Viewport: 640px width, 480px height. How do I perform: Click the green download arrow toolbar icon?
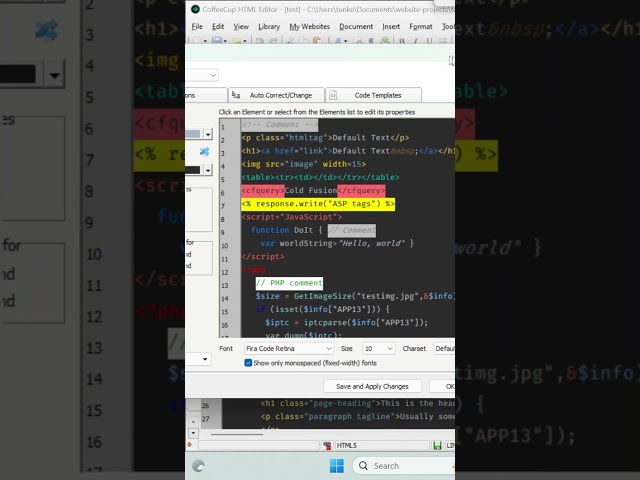click(384, 40)
